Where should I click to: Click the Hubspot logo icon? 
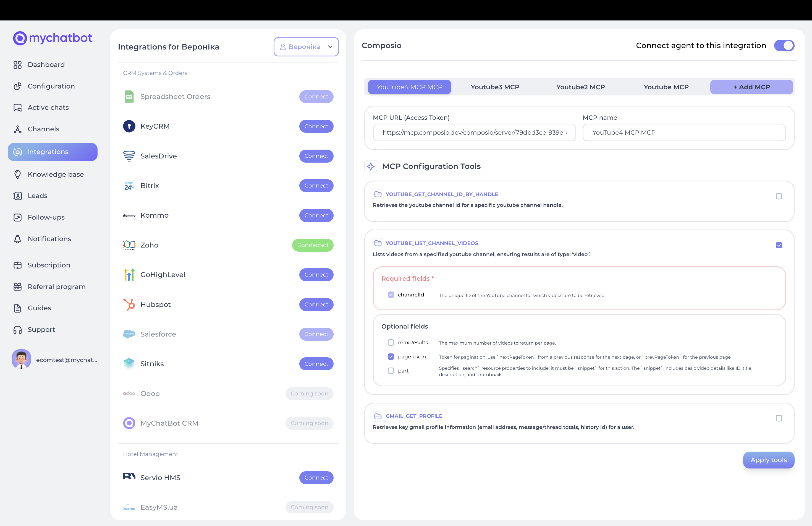click(x=129, y=304)
